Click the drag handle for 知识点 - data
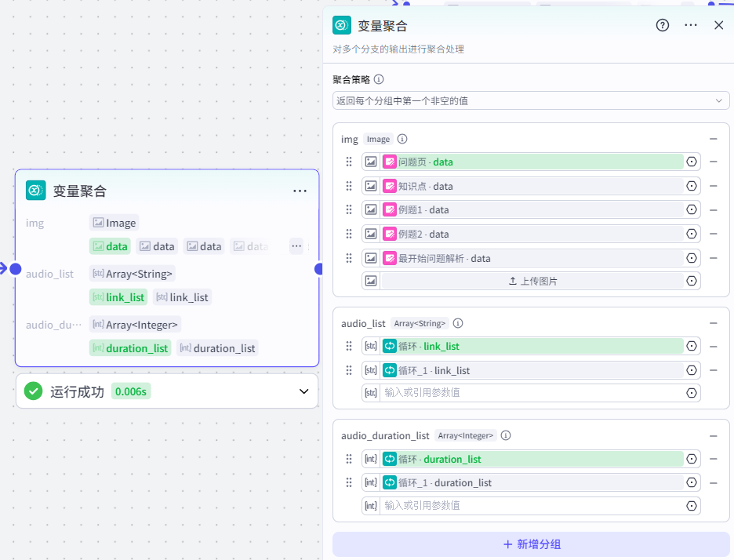Screen dimensions: 734x560 click(349, 187)
